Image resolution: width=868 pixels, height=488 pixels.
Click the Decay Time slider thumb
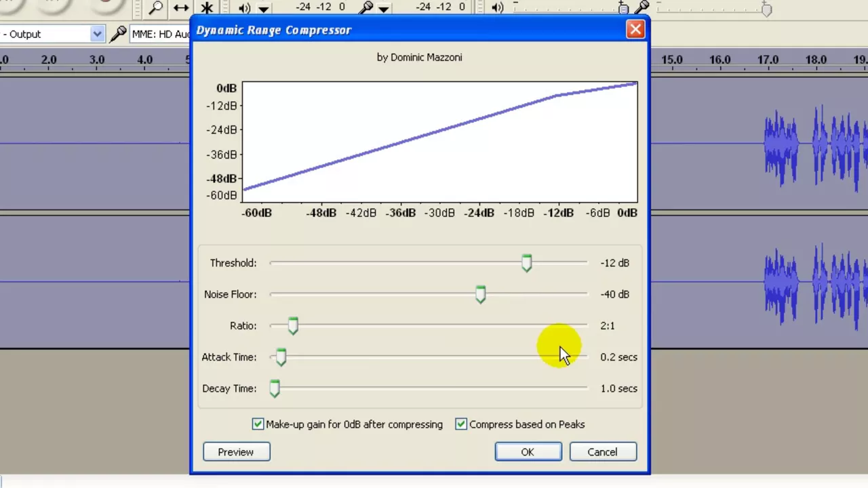click(275, 388)
